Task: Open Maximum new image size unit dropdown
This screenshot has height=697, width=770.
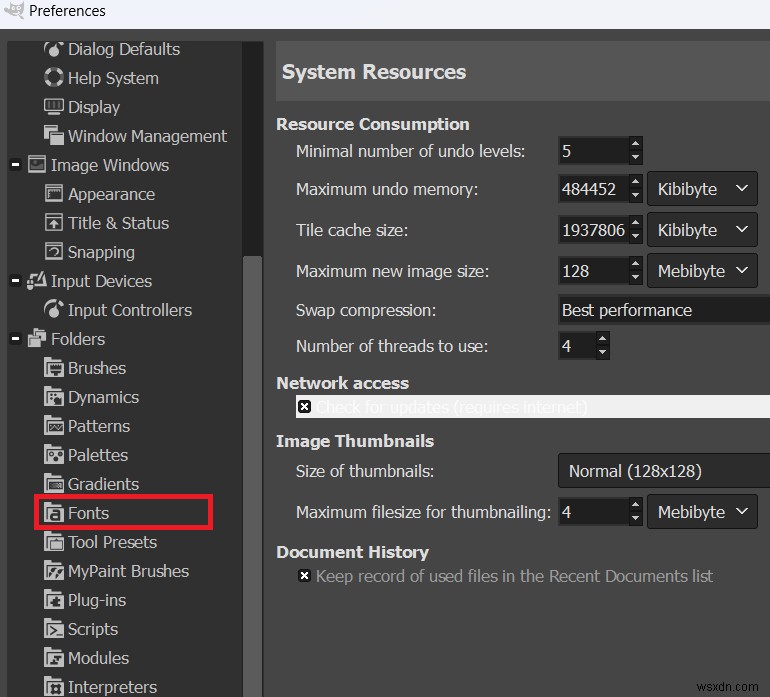Action: coord(702,270)
